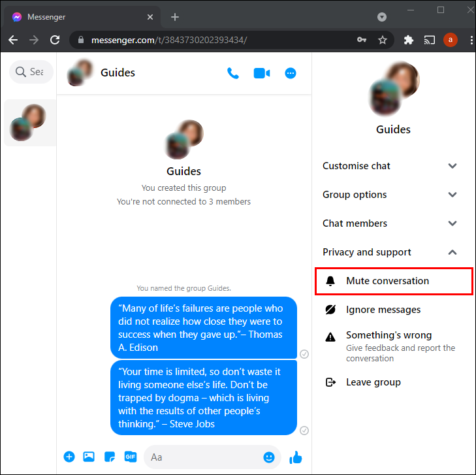Viewport: 476px width, 475px height.
Task: Click 'You named the group Guides.' text
Action: click(183, 288)
